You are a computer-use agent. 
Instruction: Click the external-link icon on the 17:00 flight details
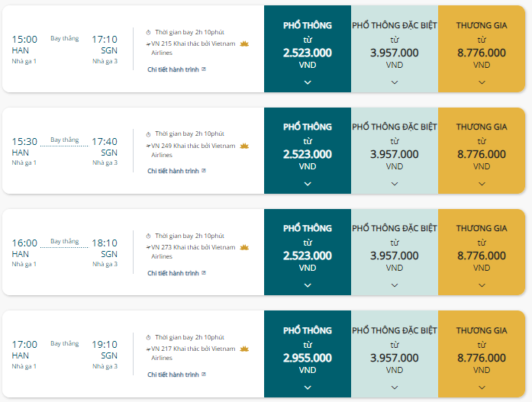204,375
